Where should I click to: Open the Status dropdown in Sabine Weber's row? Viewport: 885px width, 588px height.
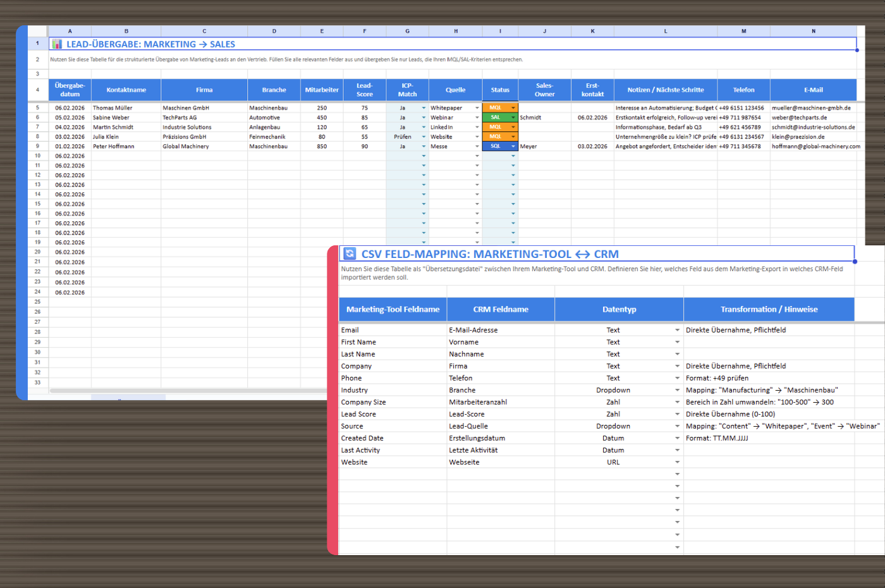512,117
